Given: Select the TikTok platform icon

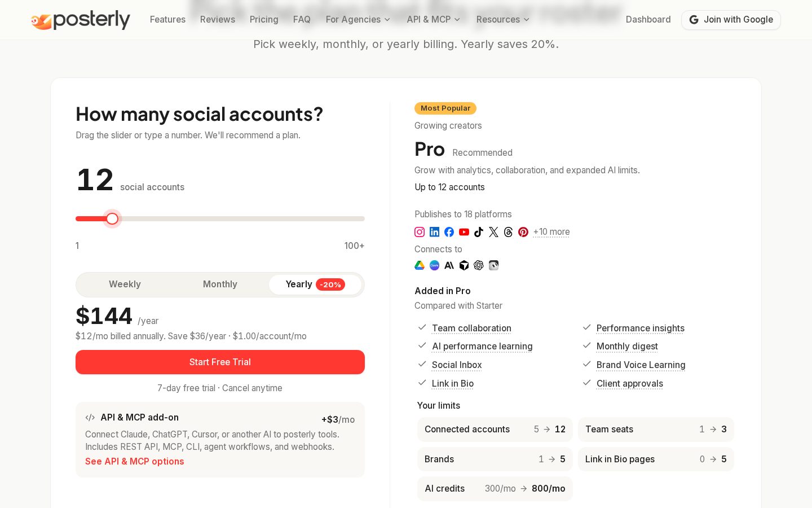Looking at the screenshot, I should coord(479,232).
